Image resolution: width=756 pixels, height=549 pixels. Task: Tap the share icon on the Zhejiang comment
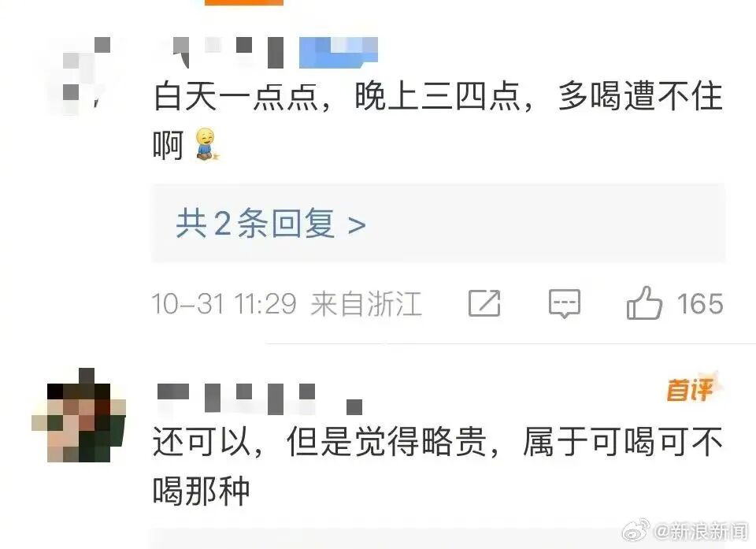(484, 303)
